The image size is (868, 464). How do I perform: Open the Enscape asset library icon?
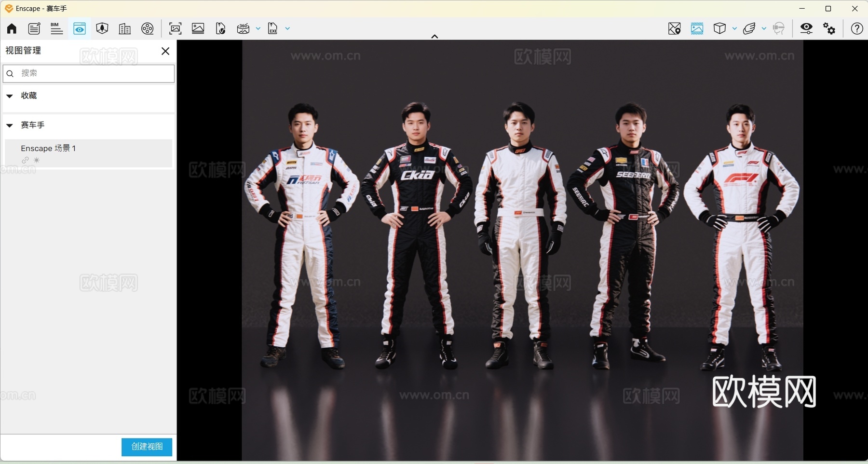tap(102, 28)
